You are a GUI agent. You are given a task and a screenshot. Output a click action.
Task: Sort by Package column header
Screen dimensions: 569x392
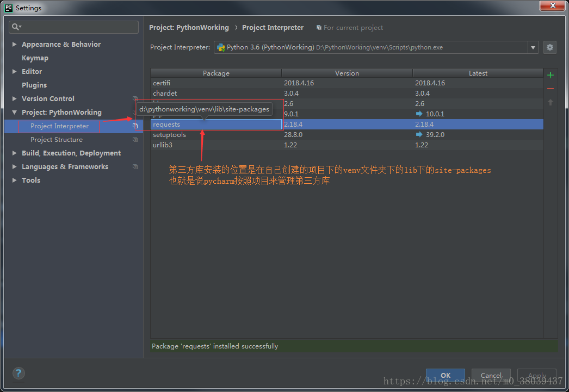216,73
